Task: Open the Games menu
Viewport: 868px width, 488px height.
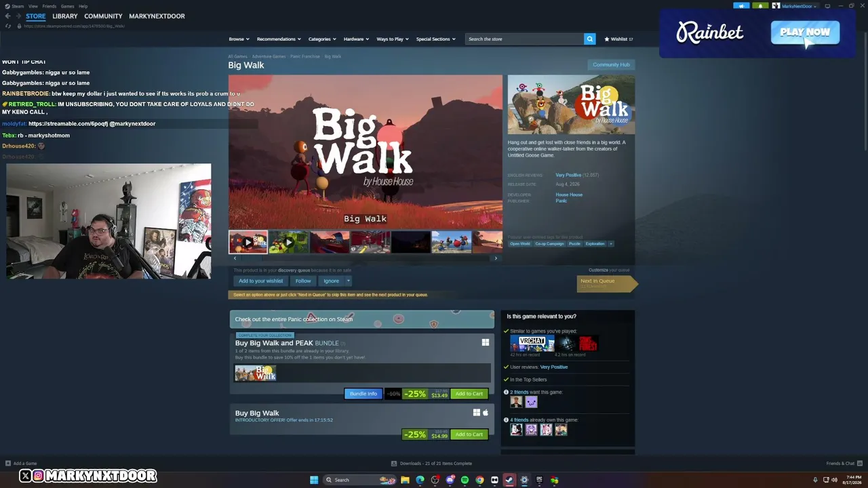Action: coord(67,6)
